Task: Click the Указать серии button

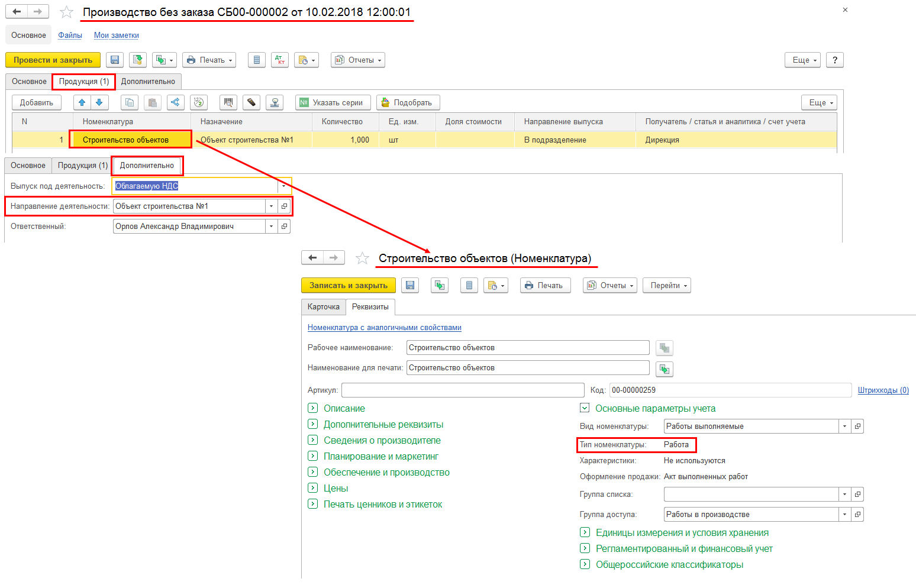Action: click(x=333, y=102)
